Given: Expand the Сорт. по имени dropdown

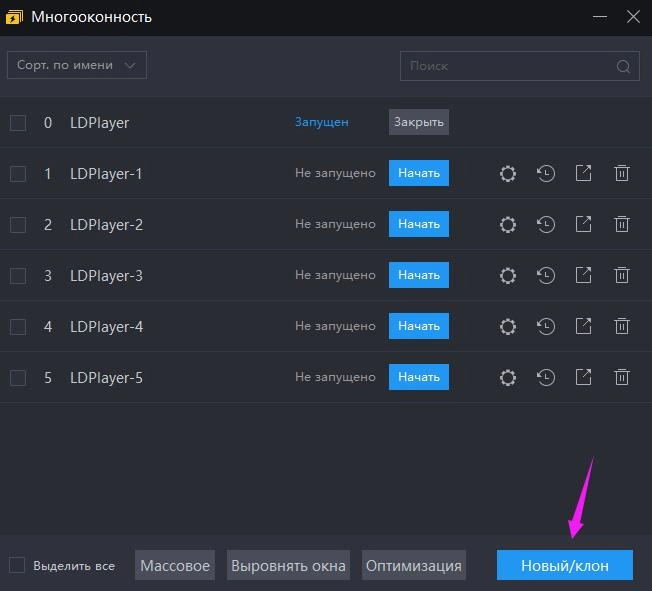Looking at the screenshot, I should click(x=76, y=65).
